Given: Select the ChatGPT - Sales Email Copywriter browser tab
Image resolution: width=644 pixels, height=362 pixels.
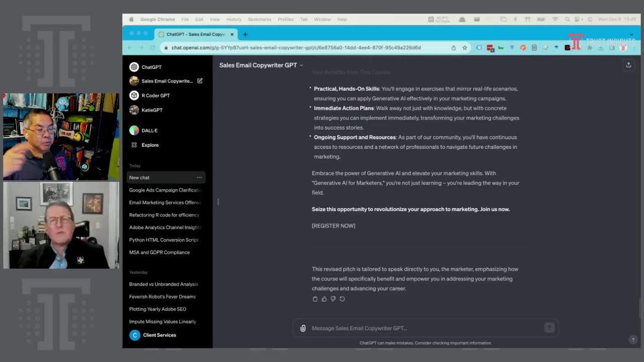Looking at the screenshot, I should coord(196,34).
